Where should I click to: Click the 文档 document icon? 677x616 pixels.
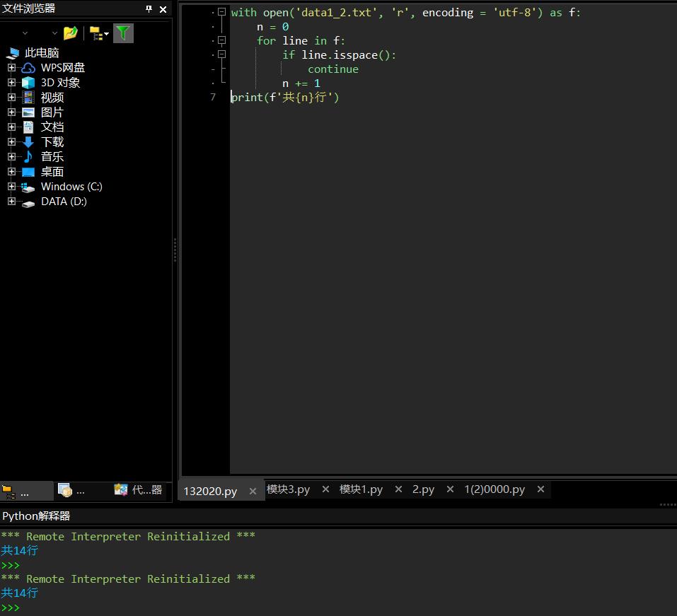click(x=28, y=127)
